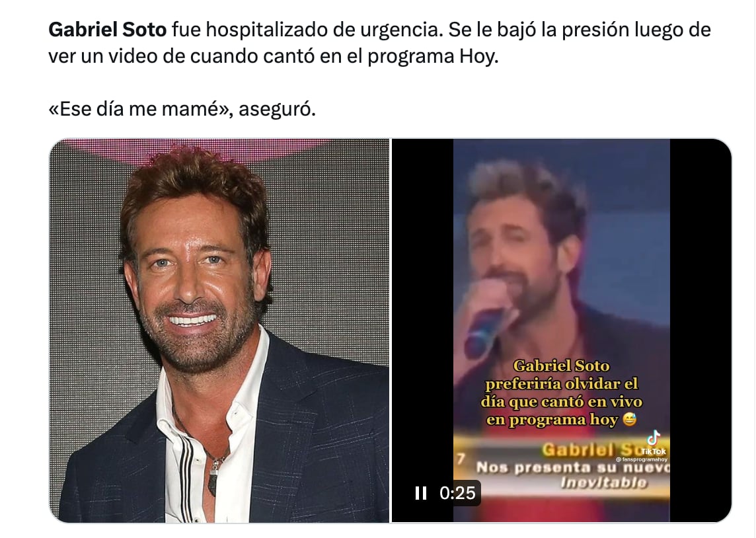Select the «Ese día me mamé» quote line

(182, 110)
